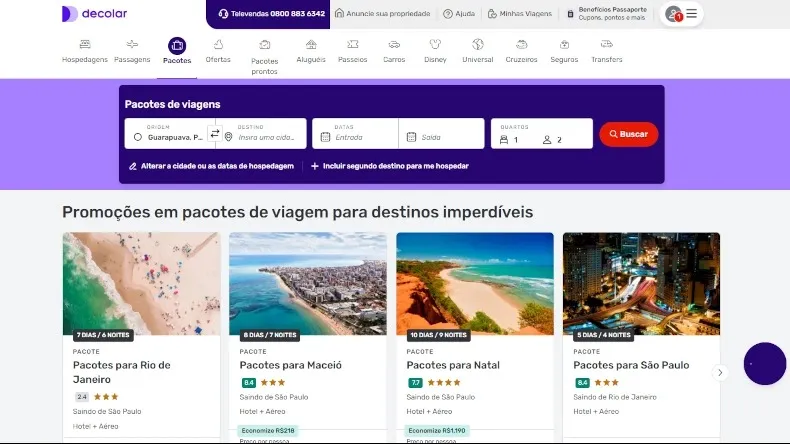Click the Cruzeiros ship icon
Image resolution: width=790 pixels, height=444 pixels.
[x=521, y=44]
